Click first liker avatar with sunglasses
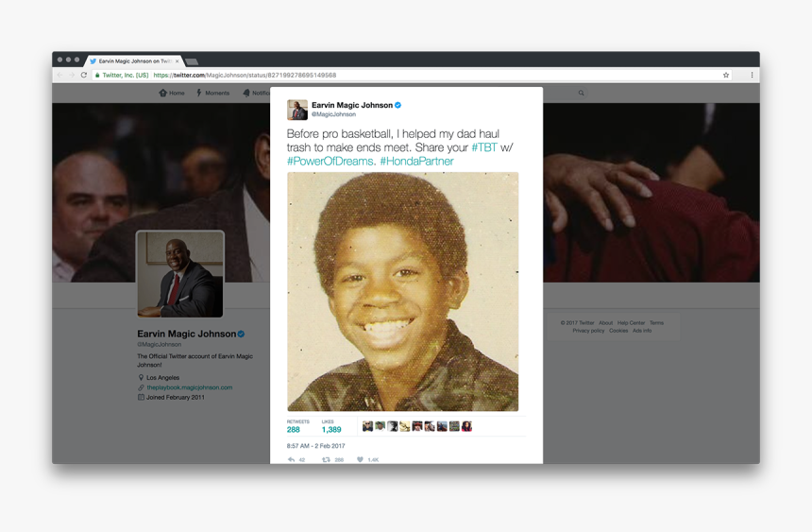The width and height of the screenshot is (812, 532). pyautogui.click(x=367, y=426)
